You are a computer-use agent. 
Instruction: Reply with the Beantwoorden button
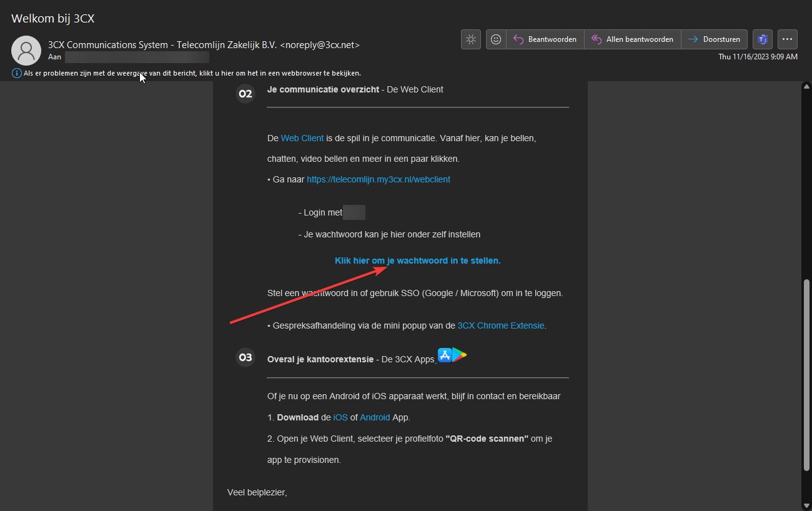click(545, 39)
